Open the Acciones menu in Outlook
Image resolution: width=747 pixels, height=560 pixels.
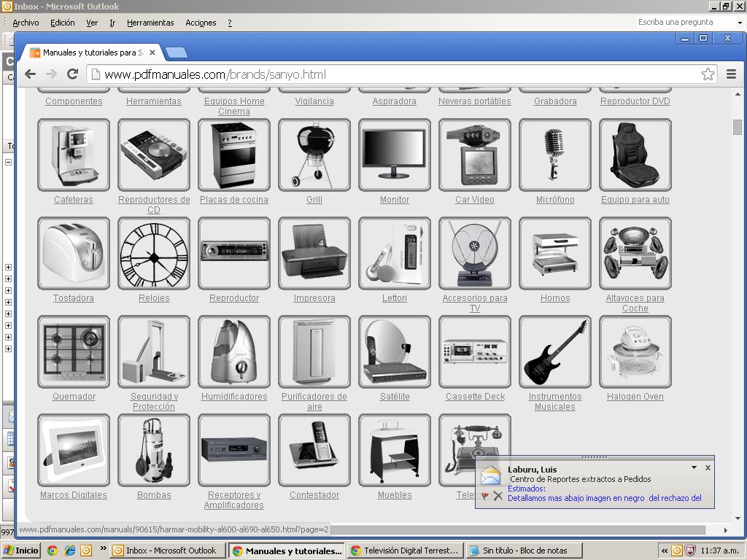(x=201, y=23)
